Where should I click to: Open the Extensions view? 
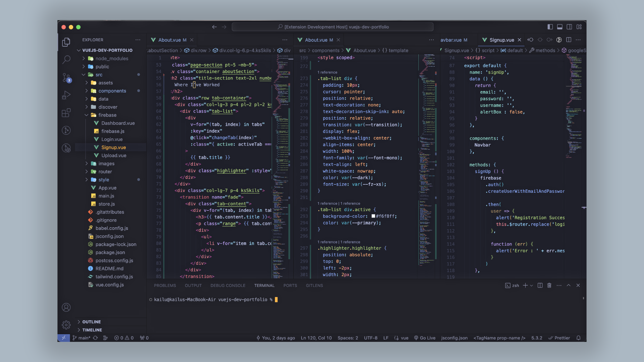pos(66,113)
